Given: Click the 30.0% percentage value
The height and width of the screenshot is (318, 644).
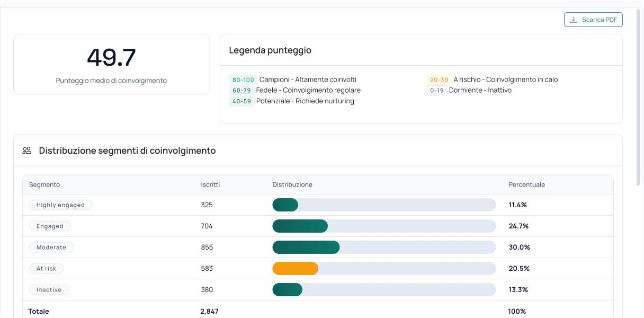Looking at the screenshot, I should tap(519, 248).
